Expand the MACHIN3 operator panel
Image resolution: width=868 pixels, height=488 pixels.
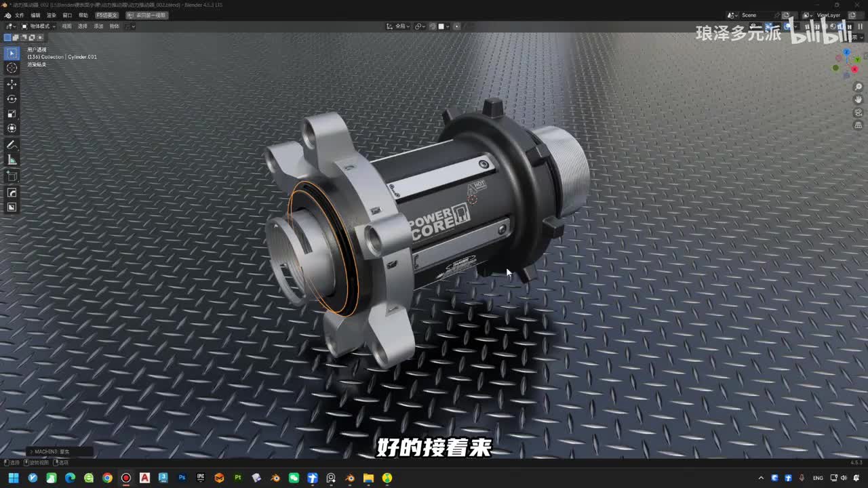point(60,451)
